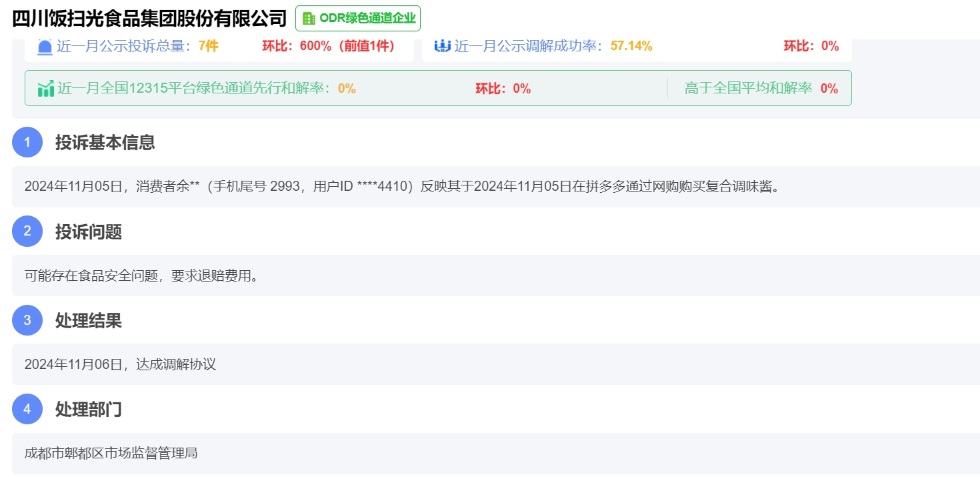Click the 投诉问题 section heading
This screenshot has height=477, width=980.
[x=89, y=231]
